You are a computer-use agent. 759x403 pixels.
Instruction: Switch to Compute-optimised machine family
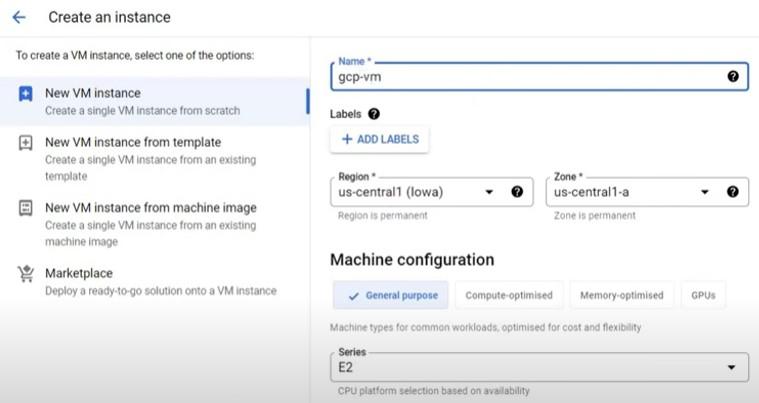[x=508, y=295]
